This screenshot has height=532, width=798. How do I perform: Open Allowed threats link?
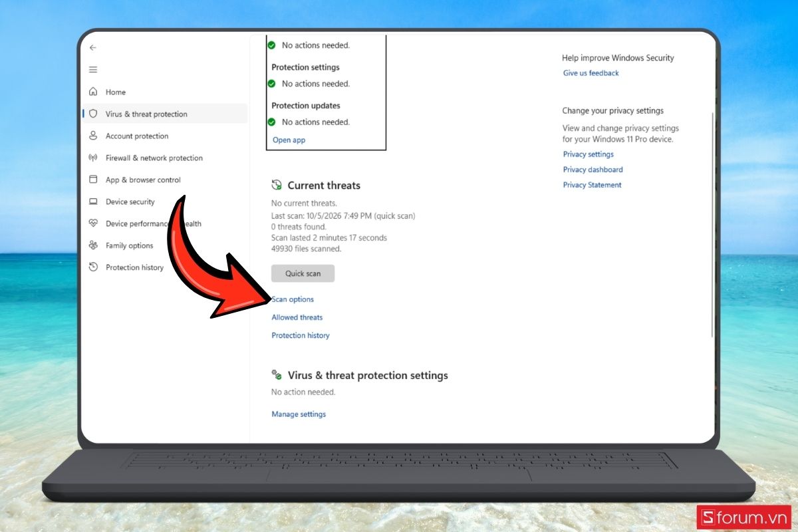coord(297,317)
